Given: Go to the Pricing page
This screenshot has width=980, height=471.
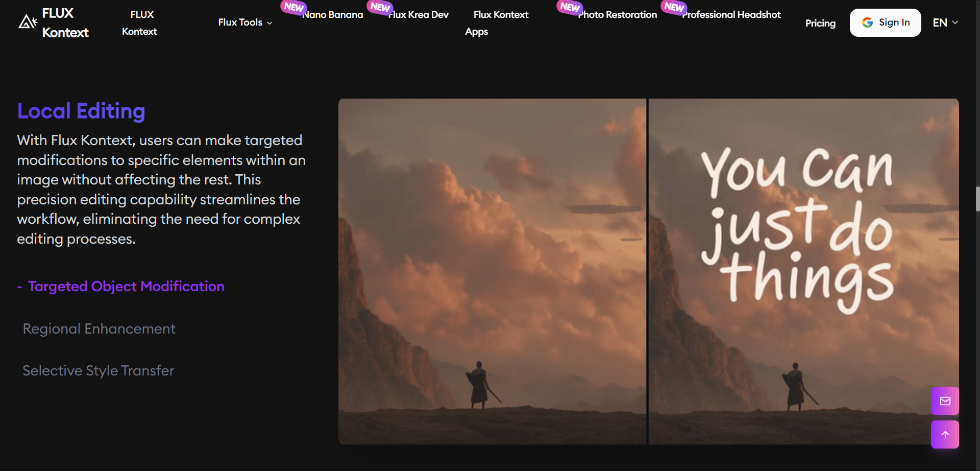Looking at the screenshot, I should click(x=820, y=23).
